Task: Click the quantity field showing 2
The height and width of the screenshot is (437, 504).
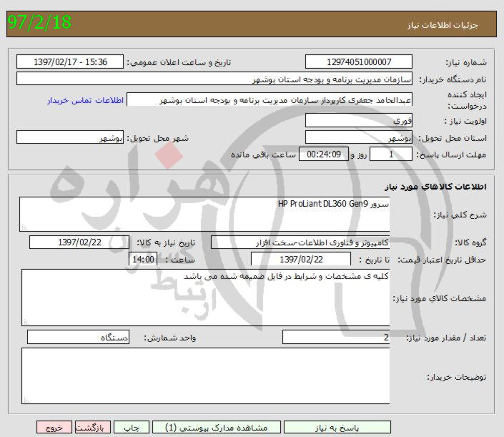Action: (x=336, y=338)
